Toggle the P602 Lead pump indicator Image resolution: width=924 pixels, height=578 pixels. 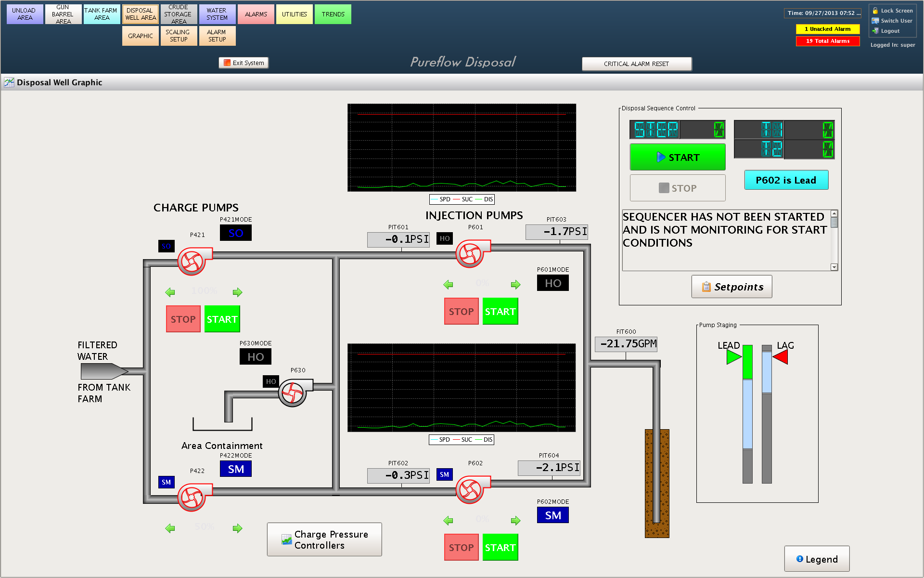786,180
